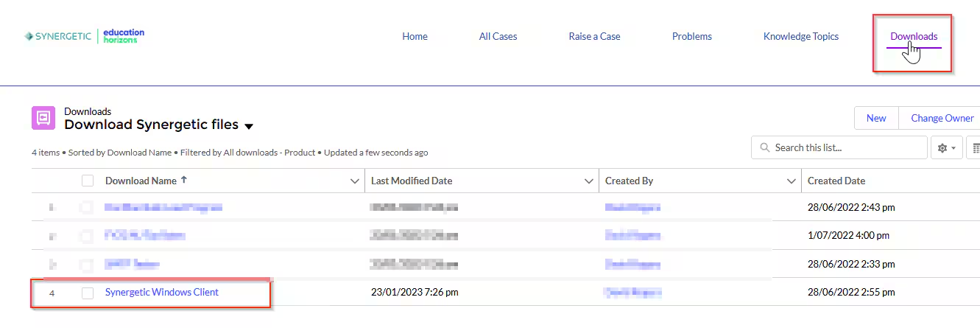Sort by the Created Date header
The width and height of the screenshot is (980, 328).
pyautogui.click(x=836, y=181)
